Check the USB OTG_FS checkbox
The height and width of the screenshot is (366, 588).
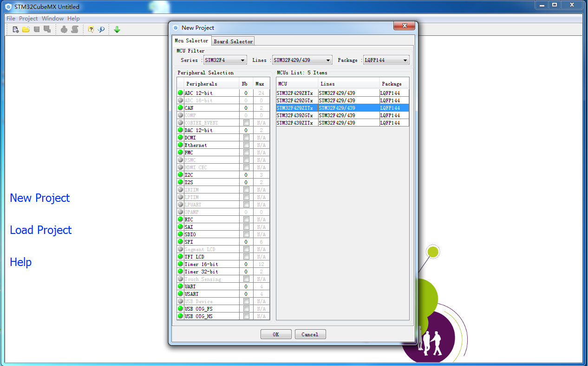pos(246,309)
